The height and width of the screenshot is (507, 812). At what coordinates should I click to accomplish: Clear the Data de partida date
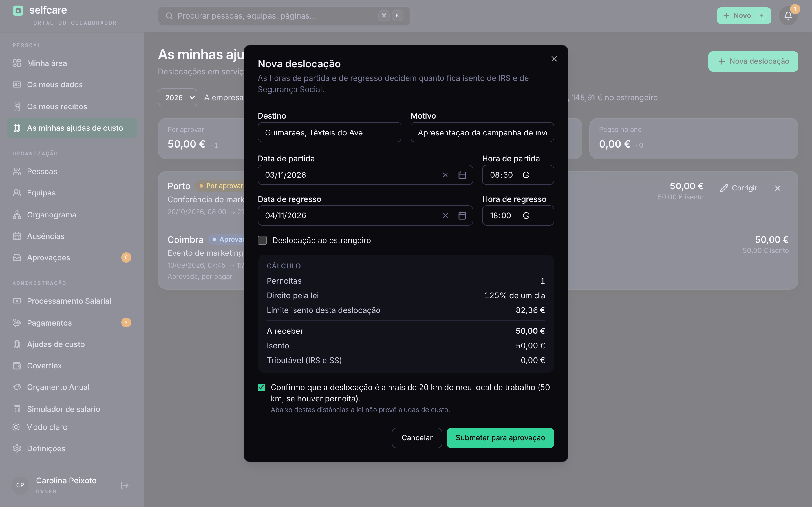pos(445,175)
